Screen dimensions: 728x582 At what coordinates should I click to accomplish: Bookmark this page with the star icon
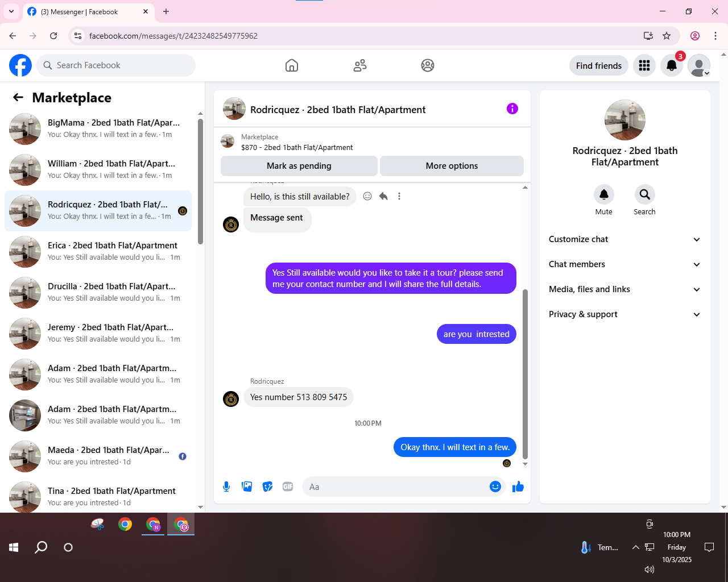point(667,36)
